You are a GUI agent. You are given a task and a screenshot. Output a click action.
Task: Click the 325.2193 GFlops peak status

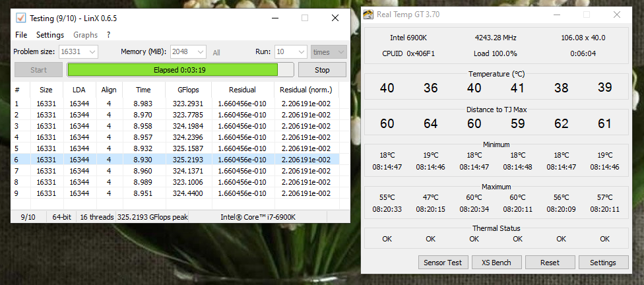pyautogui.click(x=152, y=217)
